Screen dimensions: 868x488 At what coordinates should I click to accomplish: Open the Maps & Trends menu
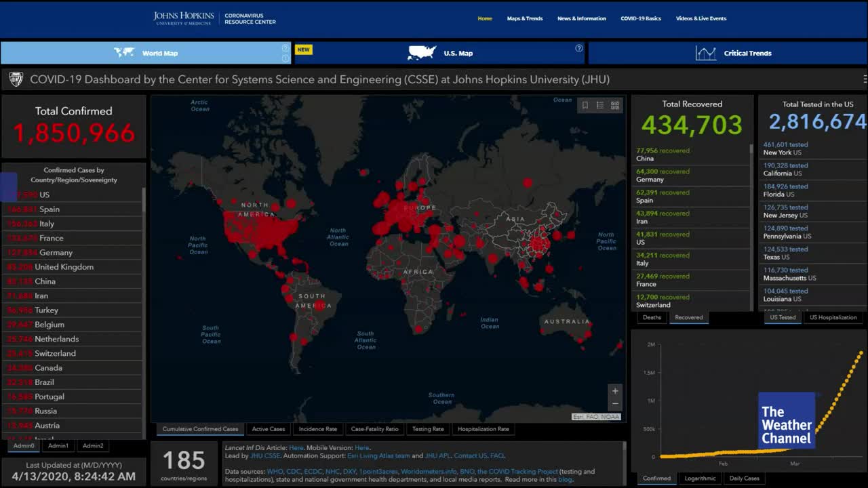tap(525, 18)
